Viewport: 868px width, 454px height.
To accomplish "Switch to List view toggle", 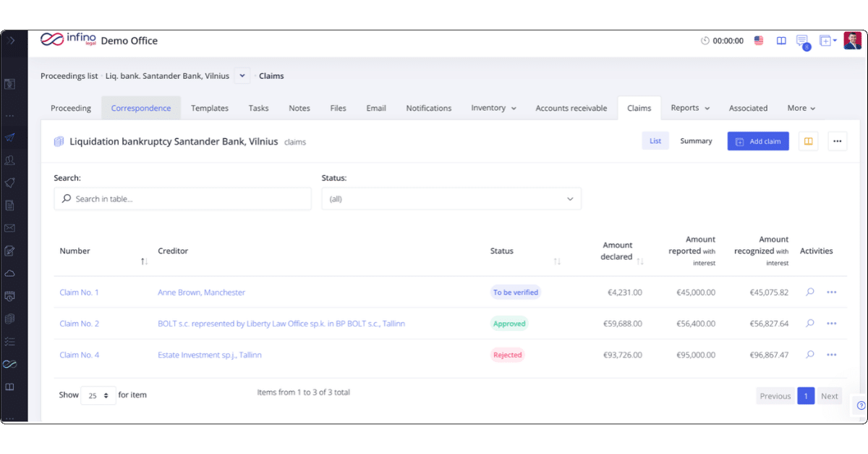I will coord(655,141).
